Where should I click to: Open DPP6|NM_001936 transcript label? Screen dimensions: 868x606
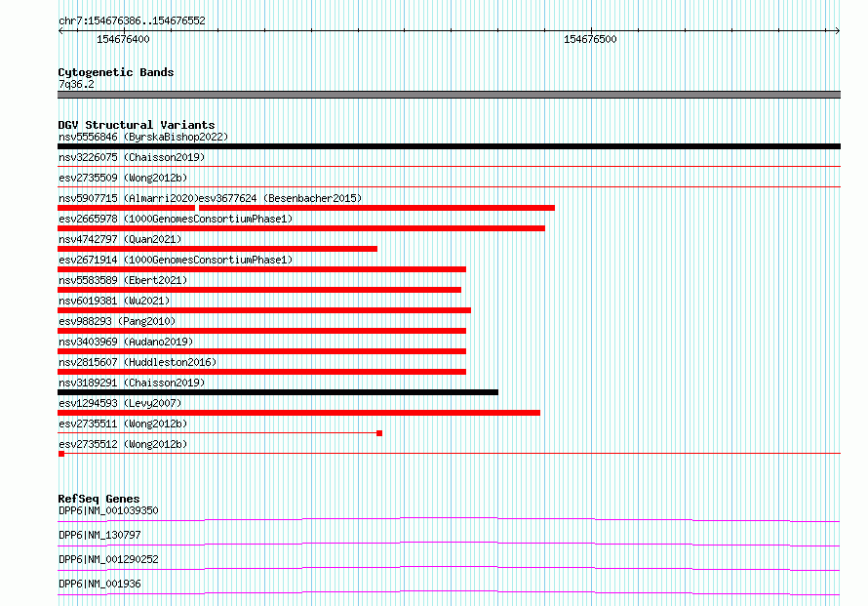[99, 584]
